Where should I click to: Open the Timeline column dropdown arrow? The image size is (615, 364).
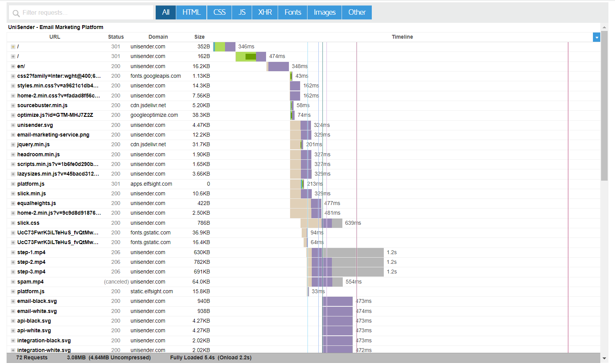pos(596,37)
